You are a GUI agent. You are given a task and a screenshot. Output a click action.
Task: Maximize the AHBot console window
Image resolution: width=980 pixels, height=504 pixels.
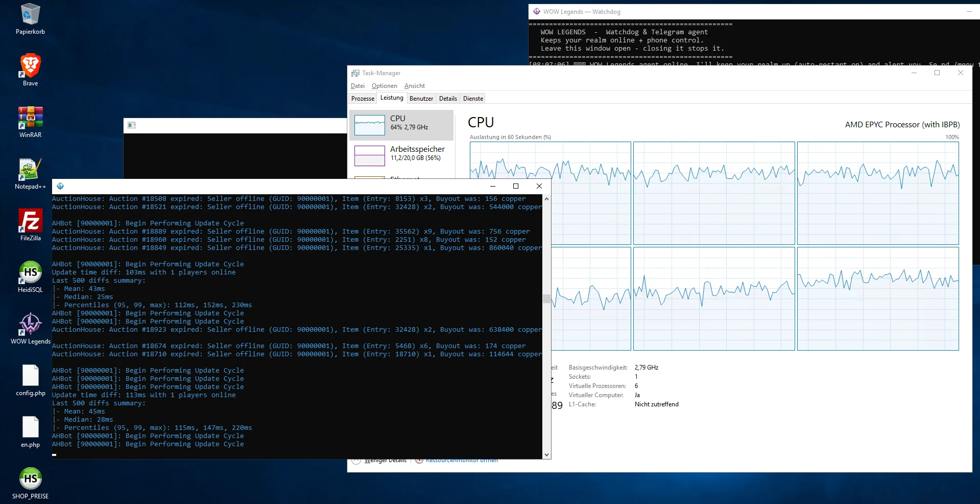coord(516,186)
